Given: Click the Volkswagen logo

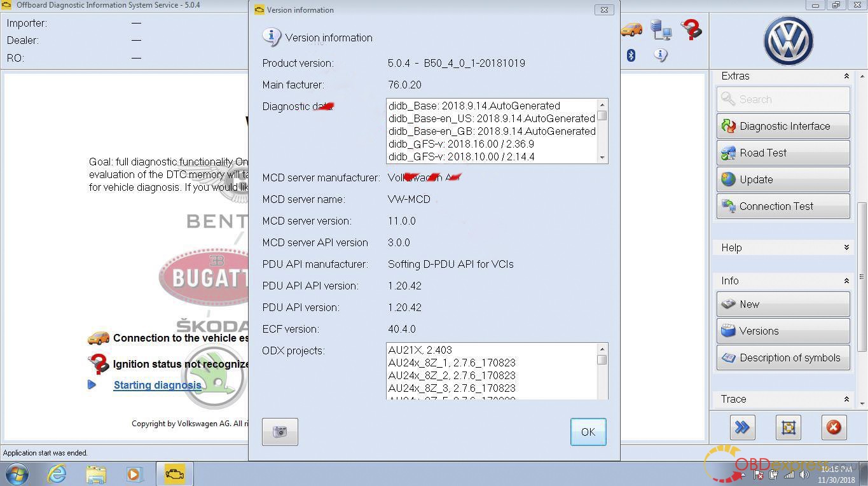Looking at the screenshot, I should [x=789, y=41].
